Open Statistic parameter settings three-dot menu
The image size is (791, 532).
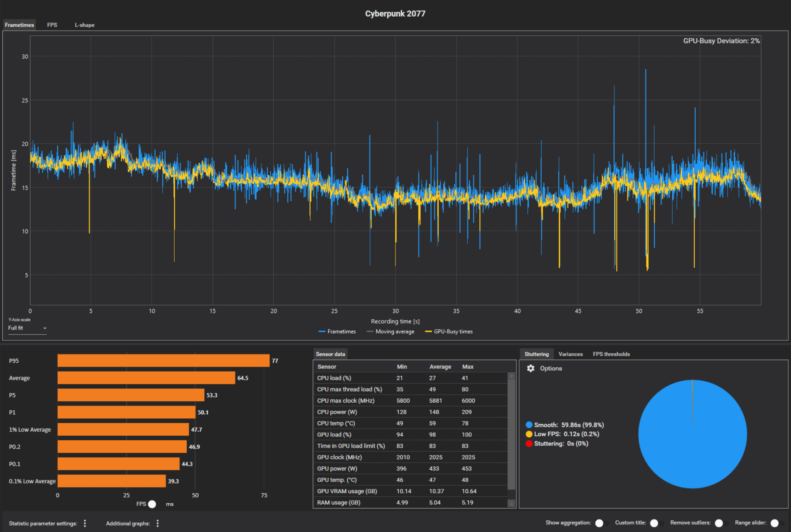(85, 523)
